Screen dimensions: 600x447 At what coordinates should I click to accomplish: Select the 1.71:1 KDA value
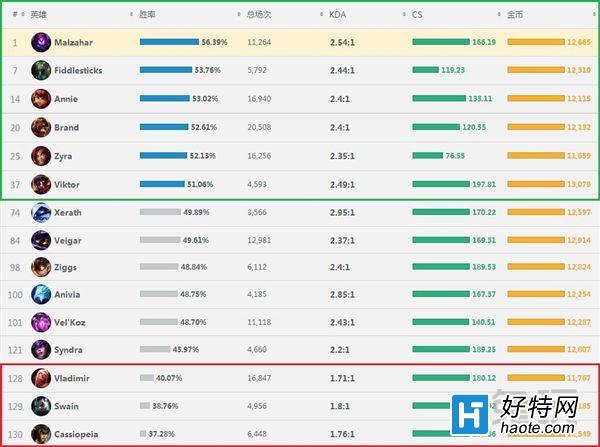(342, 378)
